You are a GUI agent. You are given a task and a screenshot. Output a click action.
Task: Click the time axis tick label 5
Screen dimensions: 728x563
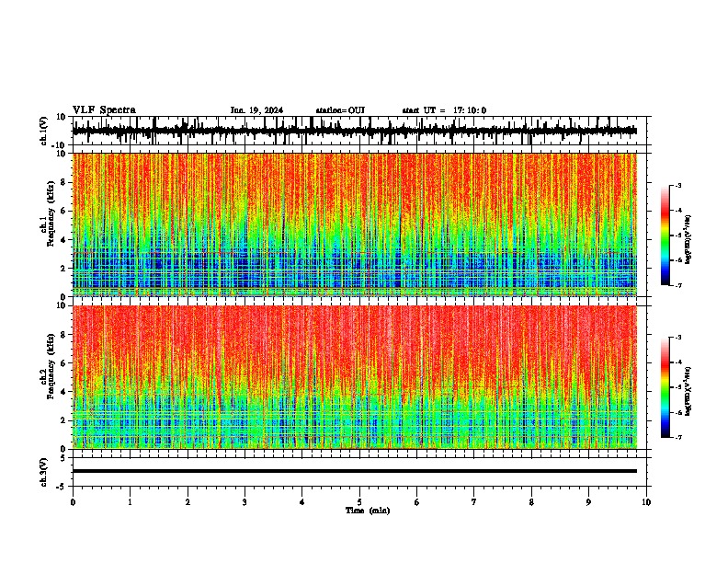coord(359,502)
